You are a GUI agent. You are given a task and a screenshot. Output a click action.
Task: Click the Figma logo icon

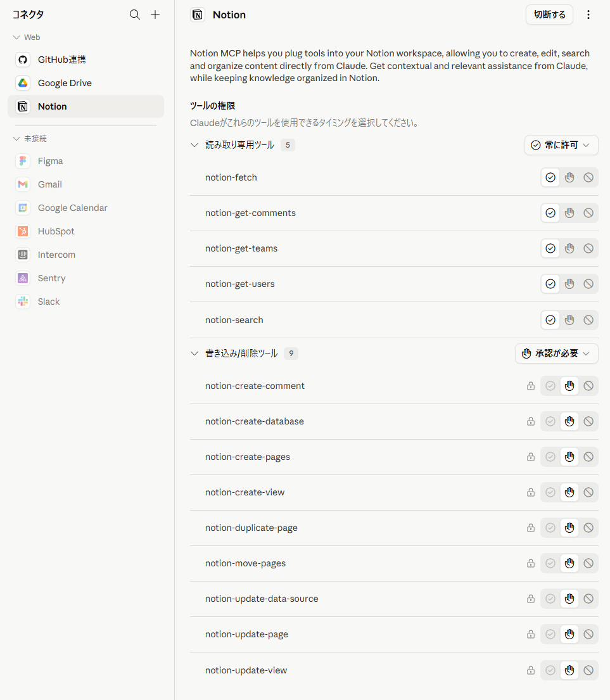(x=23, y=161)
